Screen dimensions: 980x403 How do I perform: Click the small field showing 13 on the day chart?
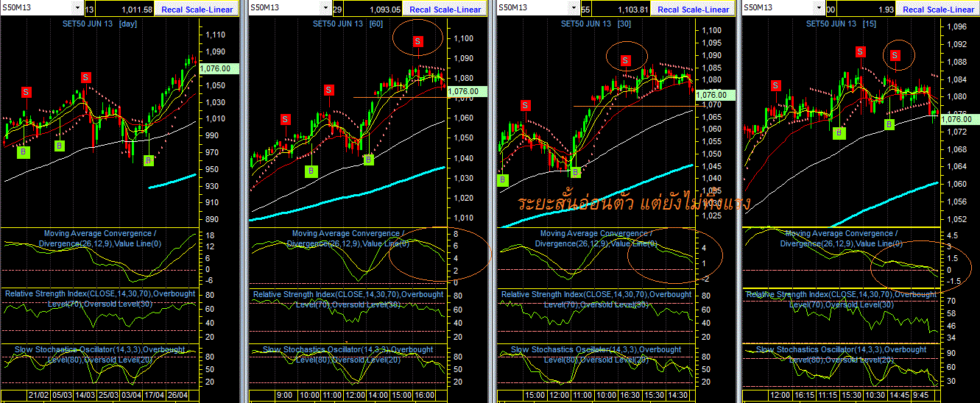point(91,9)
